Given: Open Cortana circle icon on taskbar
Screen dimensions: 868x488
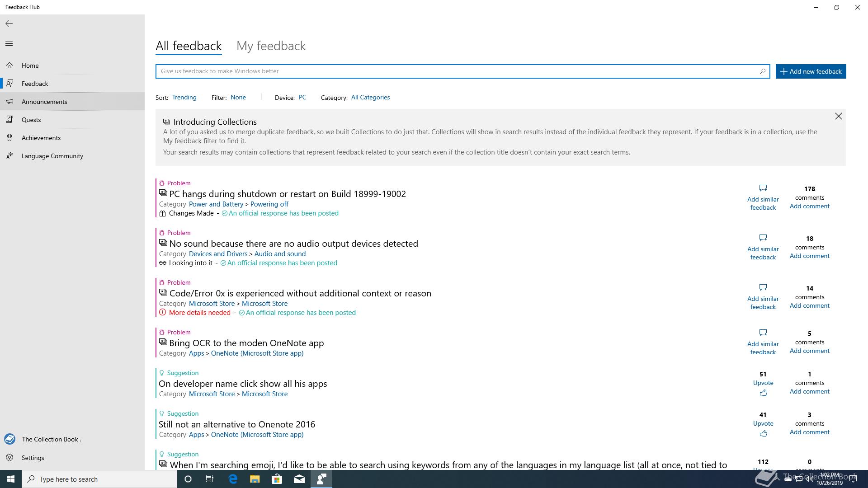Looking at the screenshot, I should (x=188, y=479).
